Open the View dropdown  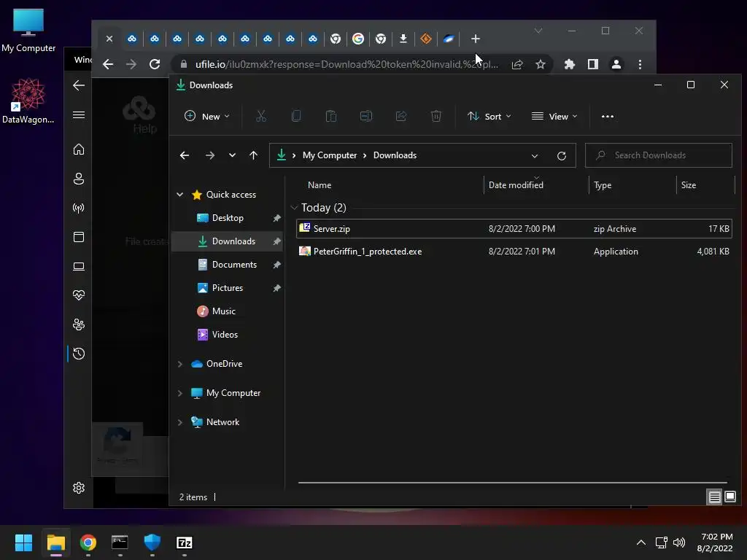point(554,116)
